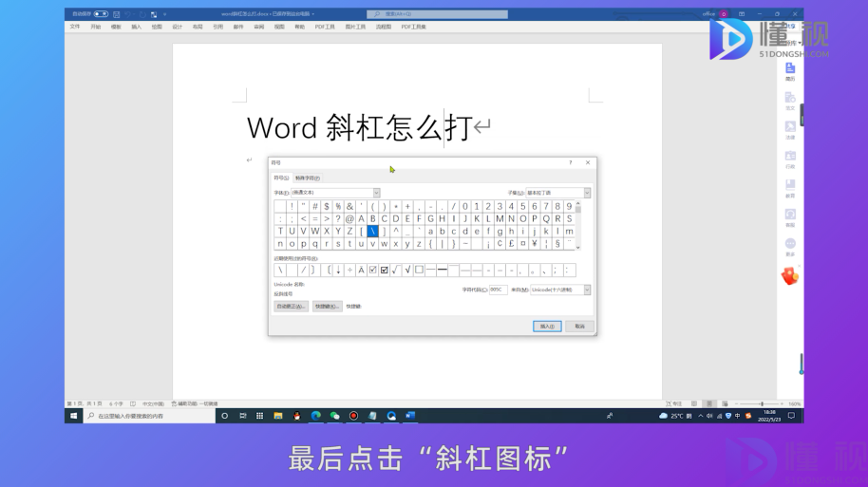Click the word count text in status bar
This screenshot has height=487, width=868.
pos(116,404)
